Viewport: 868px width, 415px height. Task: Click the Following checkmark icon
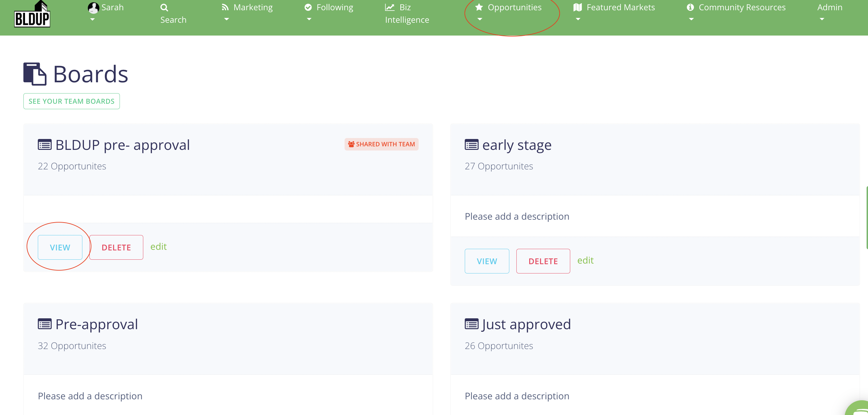tap(308, 7)
